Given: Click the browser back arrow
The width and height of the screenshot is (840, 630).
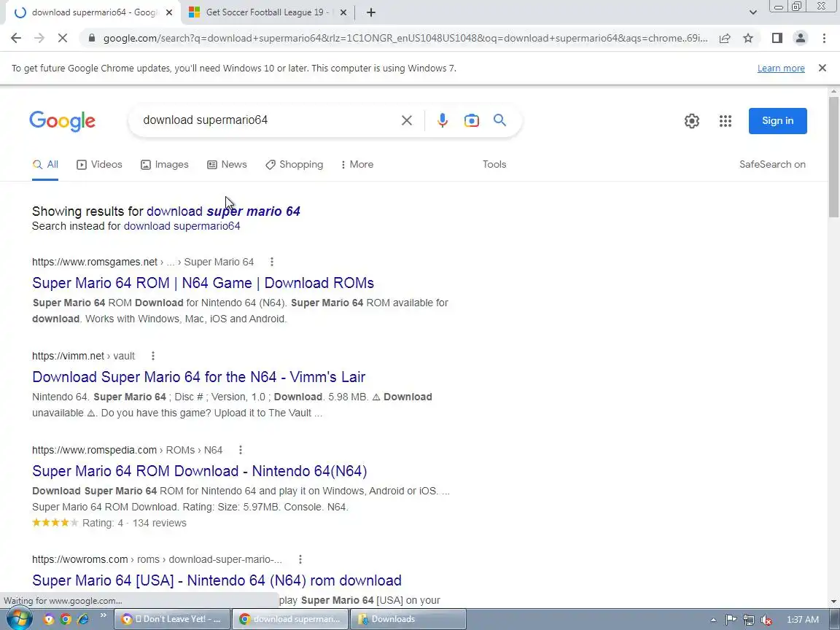Looking at the screenshot, I should 16,38.
